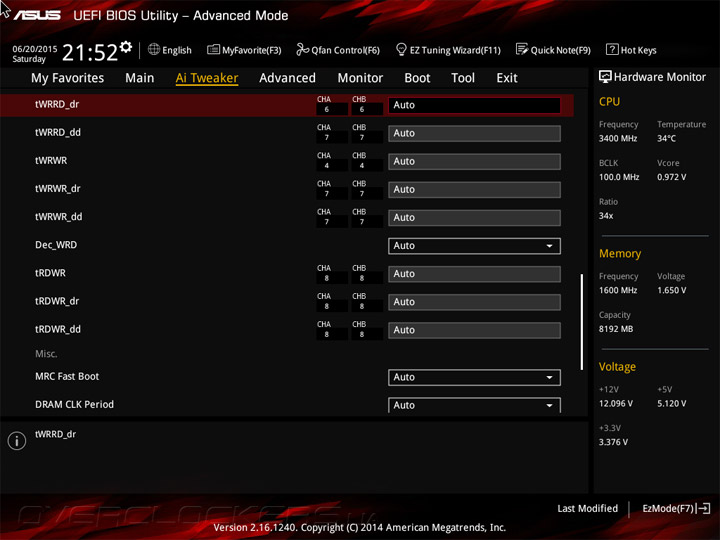Click the tRDWR Auto field

pos(474,274)
